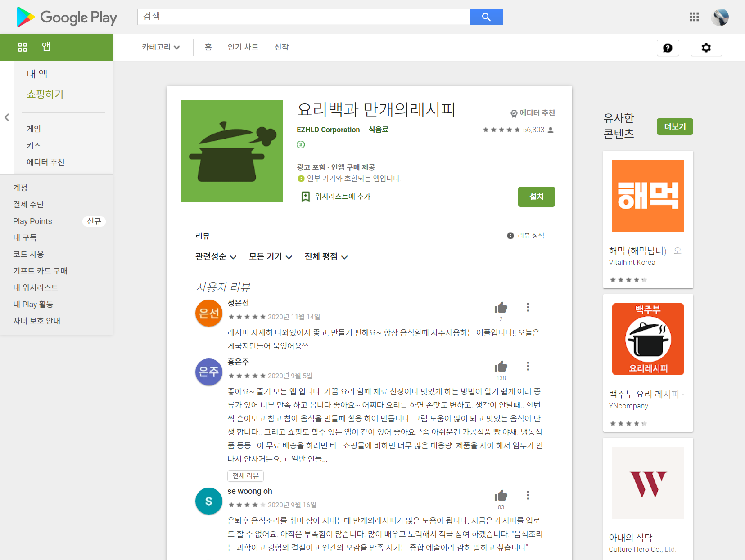Open more options for 정은선's review
The width and height of the screenshot is (745, 560).
[x=528, y=307]
